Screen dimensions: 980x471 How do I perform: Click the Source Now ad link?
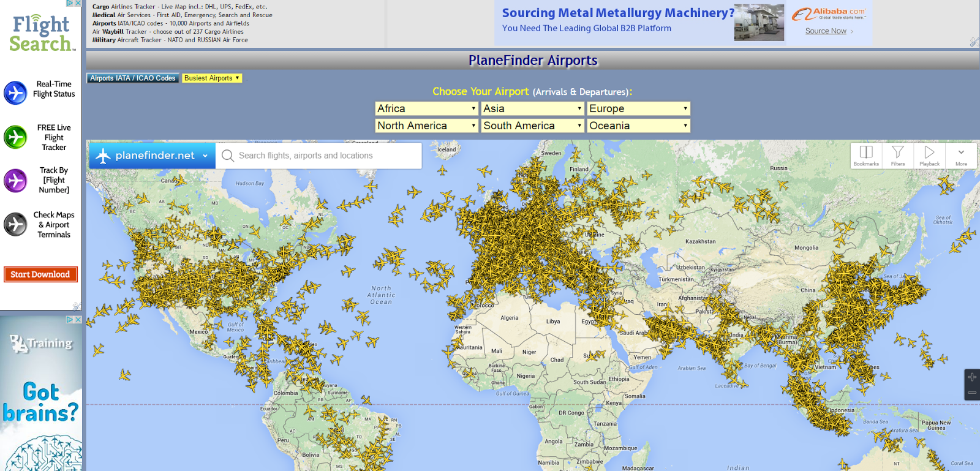[x=826, y=31]
